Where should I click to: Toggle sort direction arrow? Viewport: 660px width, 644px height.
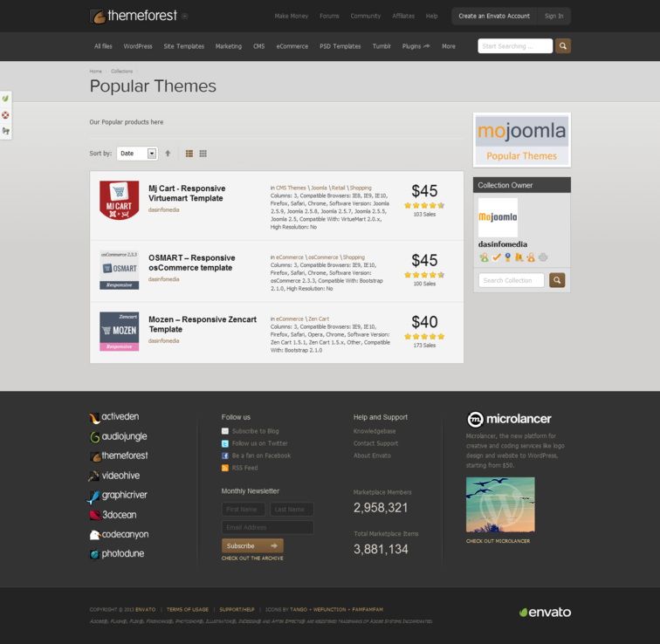coord(168,154)
